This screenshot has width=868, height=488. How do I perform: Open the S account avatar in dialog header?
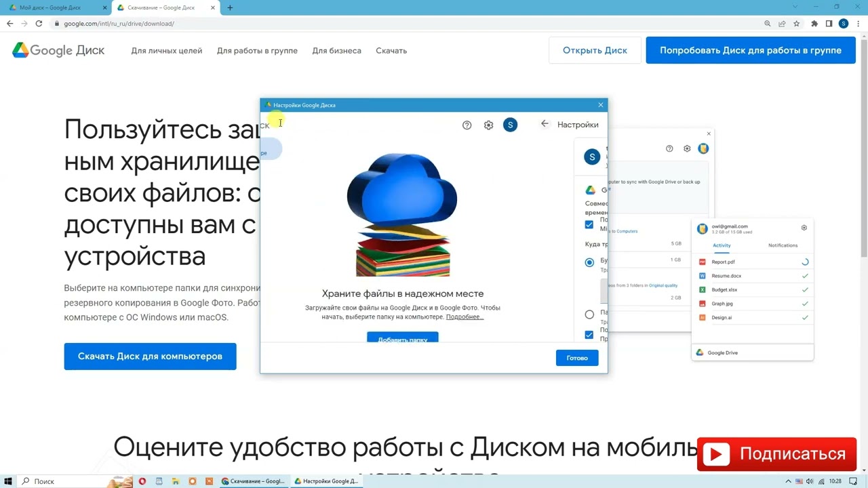(510, 125)
